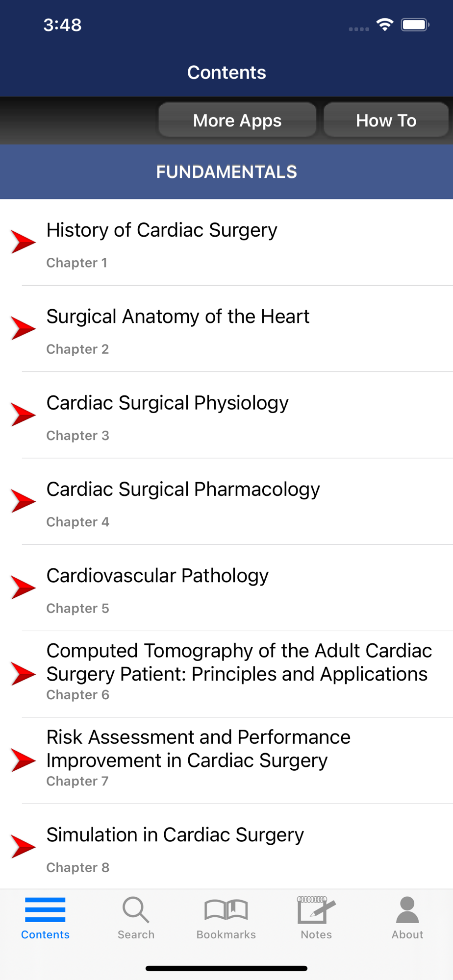Open the About person icon

pyautogui.click(x=407, y=910)
